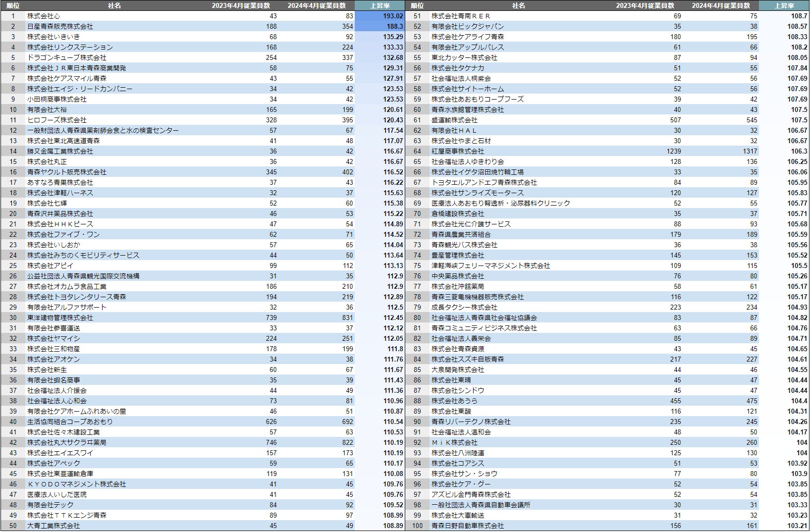Click 株式会社ＪＲ東日本青森商業開発
Image resolution: width=810 pixels, height=532 pixels.
77,68
